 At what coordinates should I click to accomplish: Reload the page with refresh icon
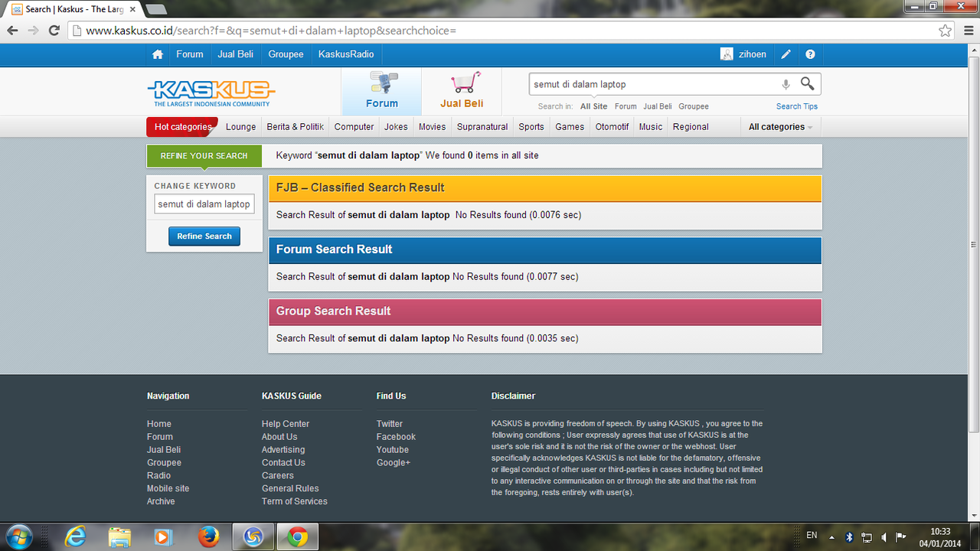[54, 31]
